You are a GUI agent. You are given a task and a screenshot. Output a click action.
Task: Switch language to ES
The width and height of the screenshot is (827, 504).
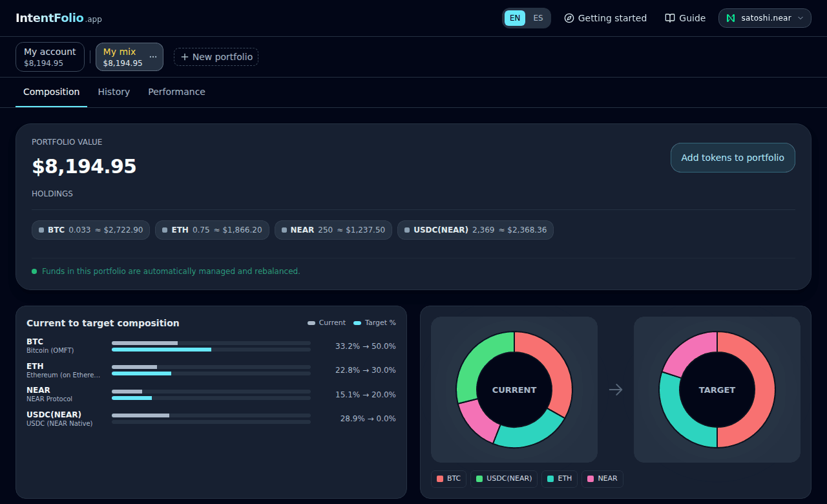pos(538,18)
